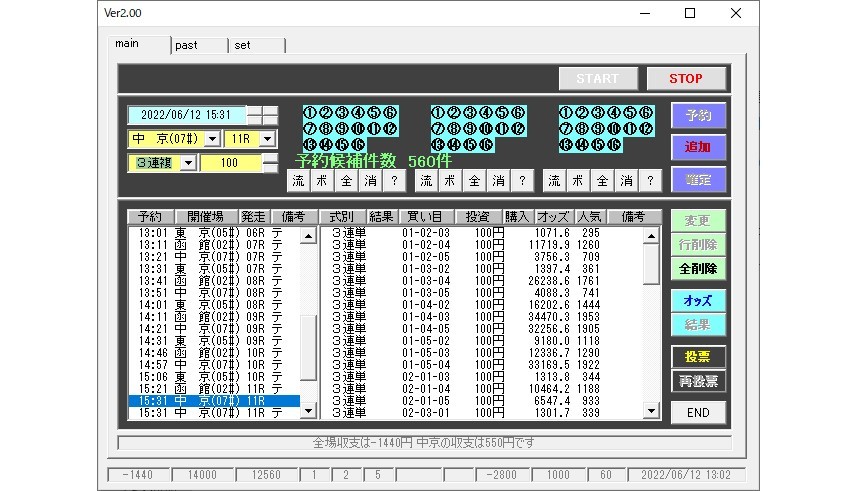Click the 全削除 button
The image size is (856, 491).
point(698,269)
